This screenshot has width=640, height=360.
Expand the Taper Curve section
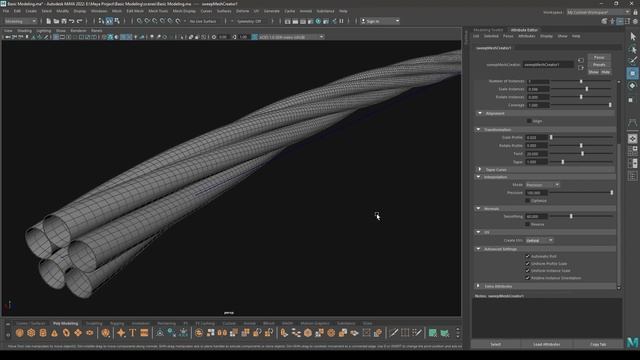480,169
